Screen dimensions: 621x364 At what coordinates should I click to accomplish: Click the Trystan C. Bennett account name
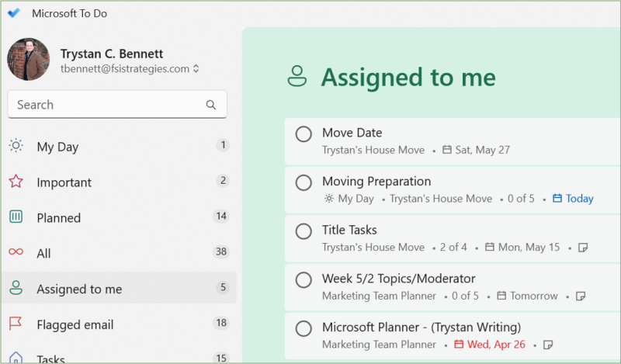(112, 54)
